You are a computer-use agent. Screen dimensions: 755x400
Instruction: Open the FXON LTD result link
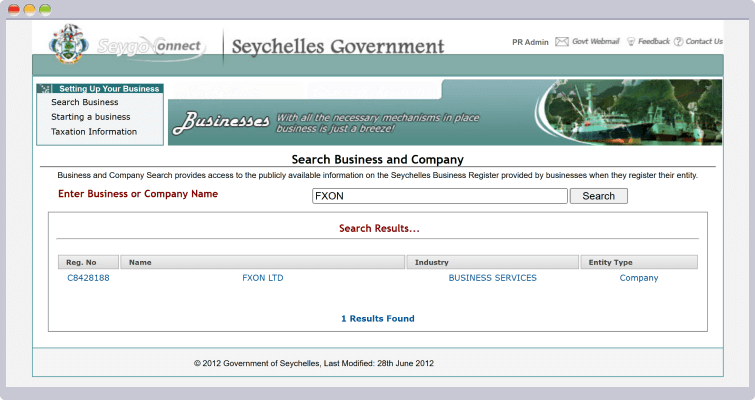(262, 278)
